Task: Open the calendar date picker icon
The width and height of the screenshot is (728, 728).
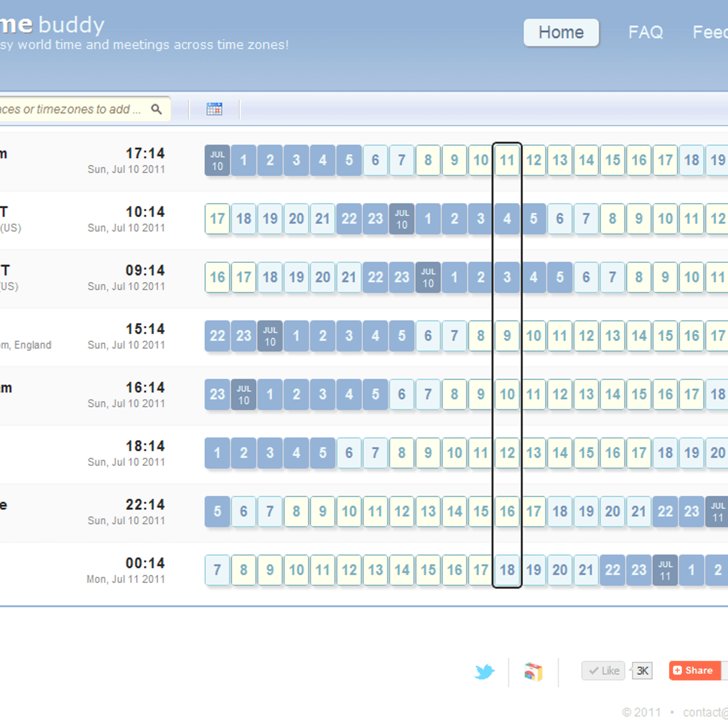Action: pyautogui.click(x=214, y=109)
